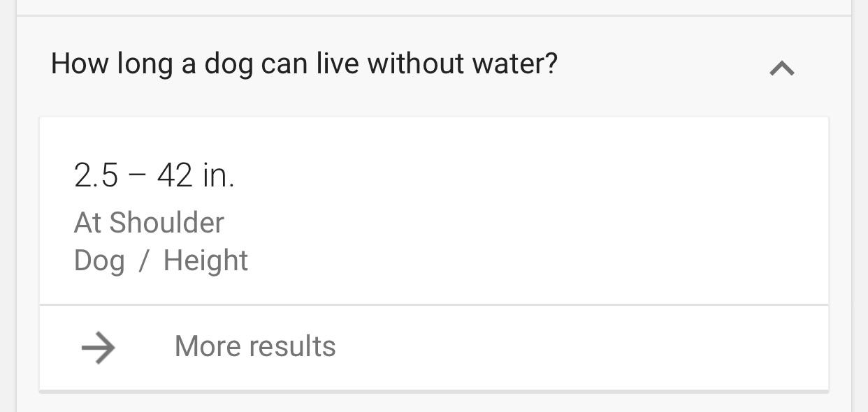Click the "42 in." value in the answer

pos(195,175)
